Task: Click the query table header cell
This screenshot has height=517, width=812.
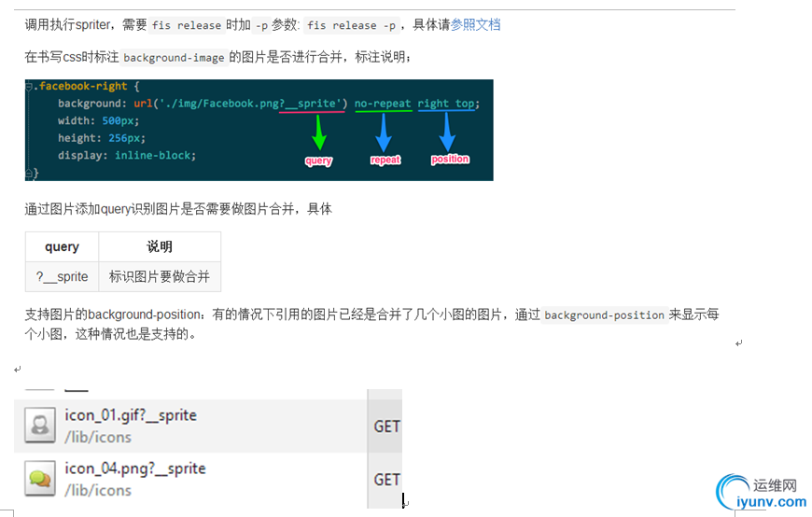Action: (x=63, y=246)
